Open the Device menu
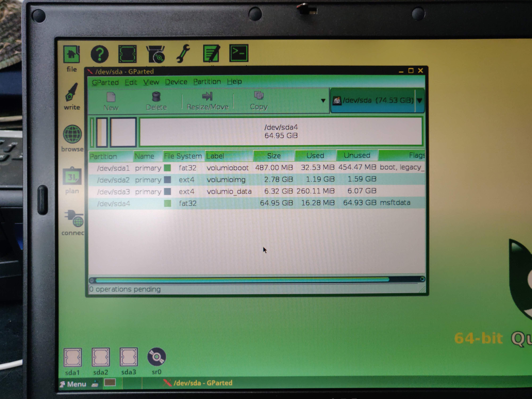The image size is (532, 399). pyautogui.click(x=176, y=82)
